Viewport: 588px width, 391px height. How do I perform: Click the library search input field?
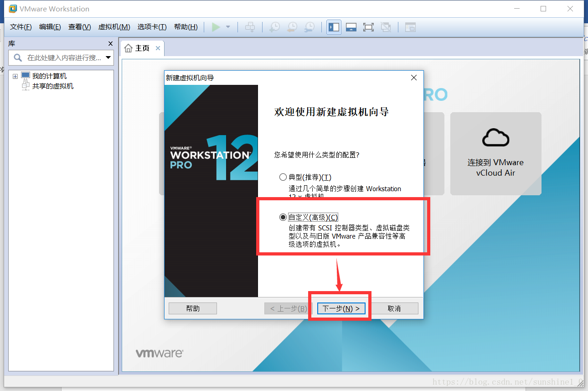click(x=59, y=57)
